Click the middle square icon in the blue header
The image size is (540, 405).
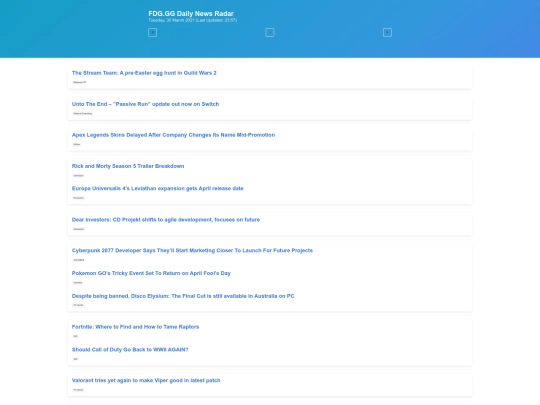270,33
